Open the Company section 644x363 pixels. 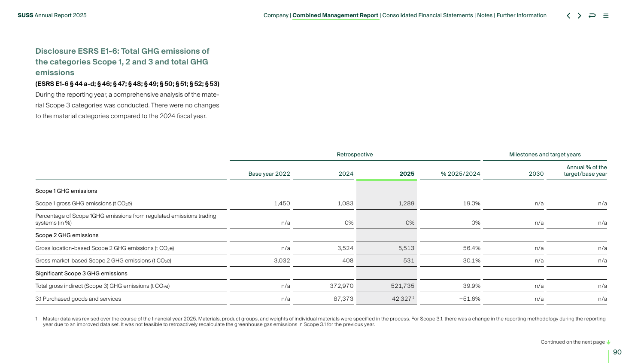coord(276,15)
